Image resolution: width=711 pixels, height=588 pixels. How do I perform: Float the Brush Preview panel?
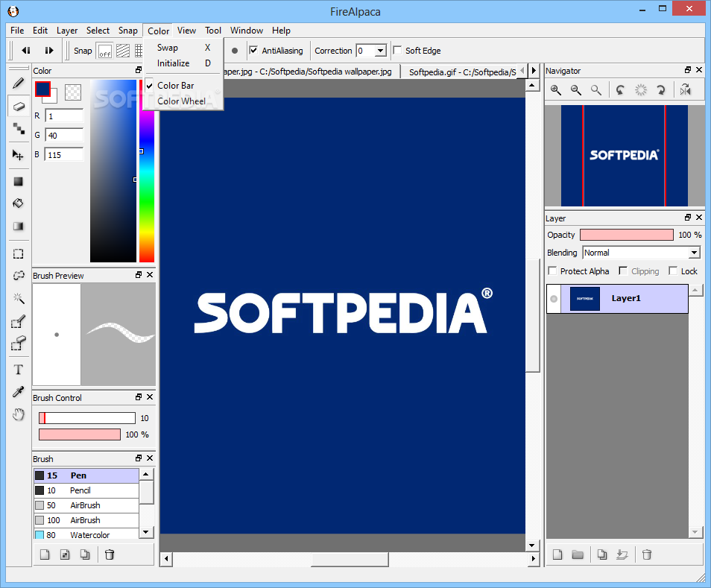pyautogui.click(x=139, y=275)
